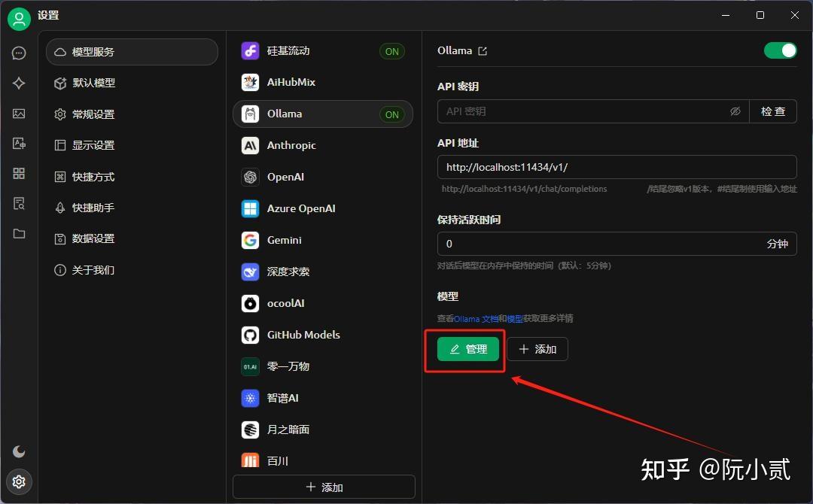Click the OpenAI provider logo
Viewport: 813px width, 504px height.
pos(251,177)
